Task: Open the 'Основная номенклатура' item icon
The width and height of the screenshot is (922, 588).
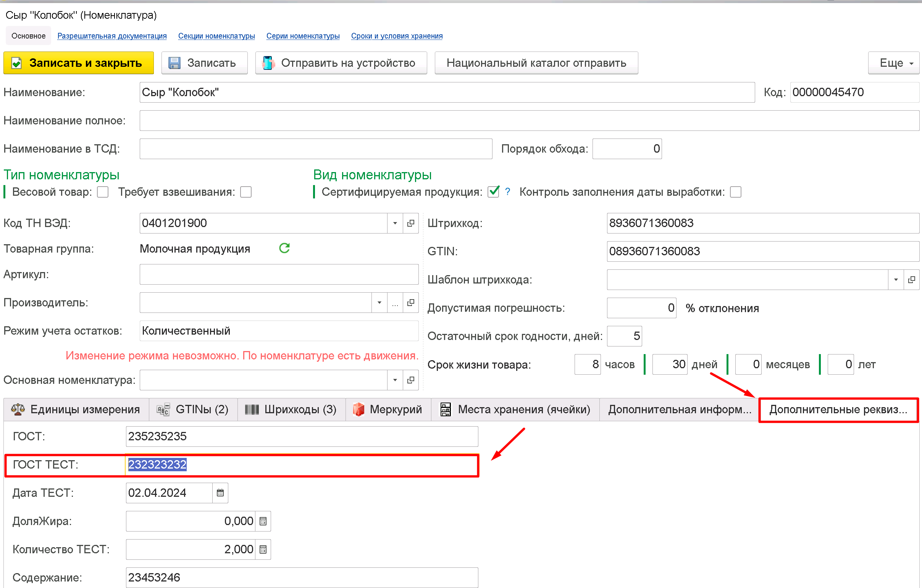Action: (x=411, y=380)
